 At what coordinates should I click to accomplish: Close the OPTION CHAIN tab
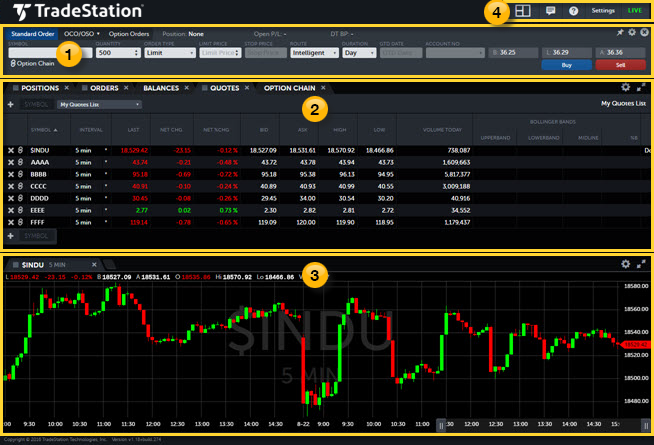pos(323,88)
